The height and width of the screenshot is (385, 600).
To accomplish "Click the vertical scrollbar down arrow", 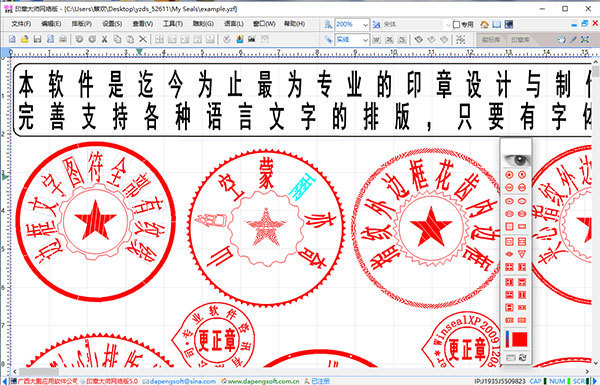I will click(x=596, y=362).
